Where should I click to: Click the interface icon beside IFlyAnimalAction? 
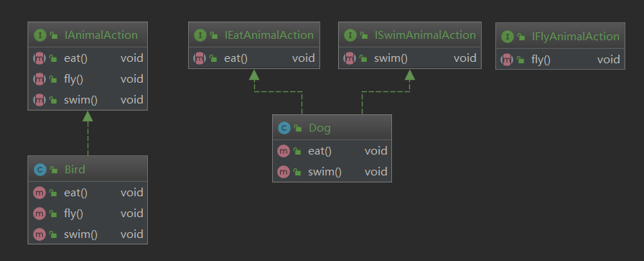[508, 37]
